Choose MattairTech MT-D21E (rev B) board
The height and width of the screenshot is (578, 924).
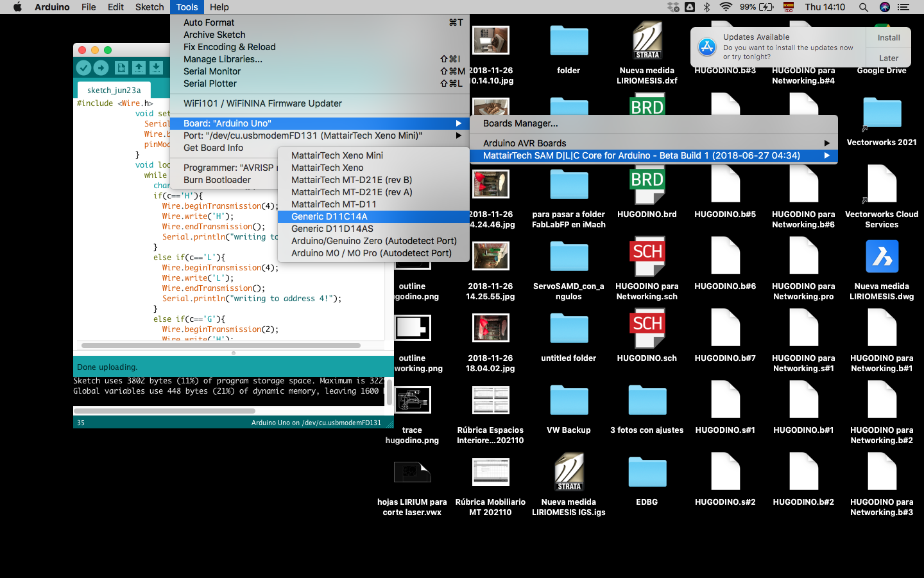(374, 180)
